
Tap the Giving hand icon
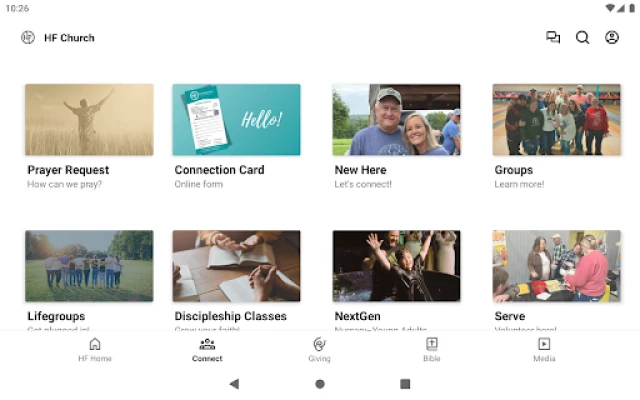point(320,344)
